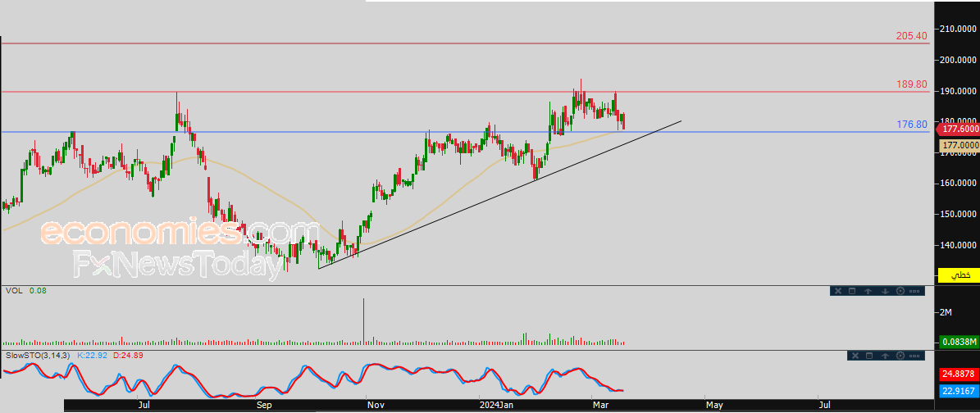980x413 pixels.
Task: Maximize the SlowSTO indicator panel
Action: tap(869, 356)
